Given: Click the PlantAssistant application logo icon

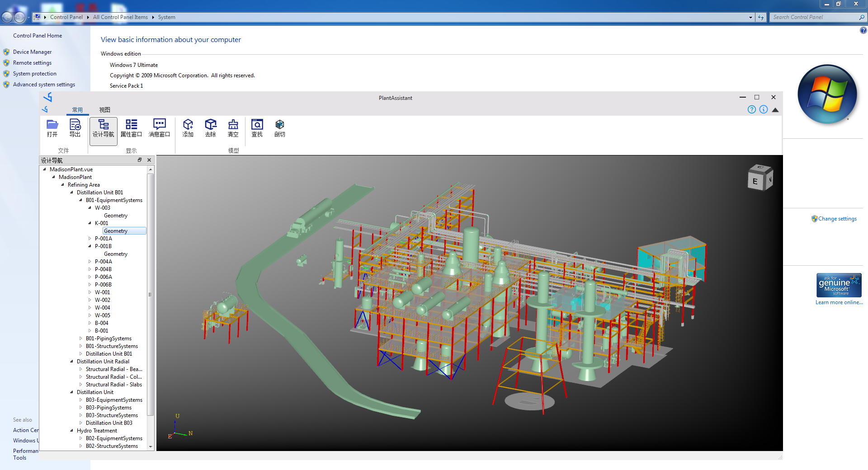Looking at the screenshot, I should (48, 97).
